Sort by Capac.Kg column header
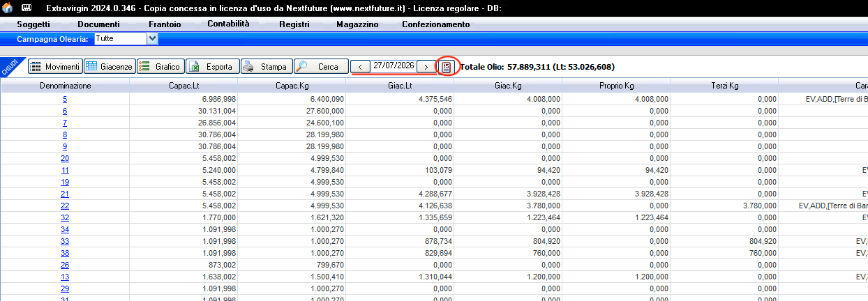This screenshot has height=301, width=868. 292,86
